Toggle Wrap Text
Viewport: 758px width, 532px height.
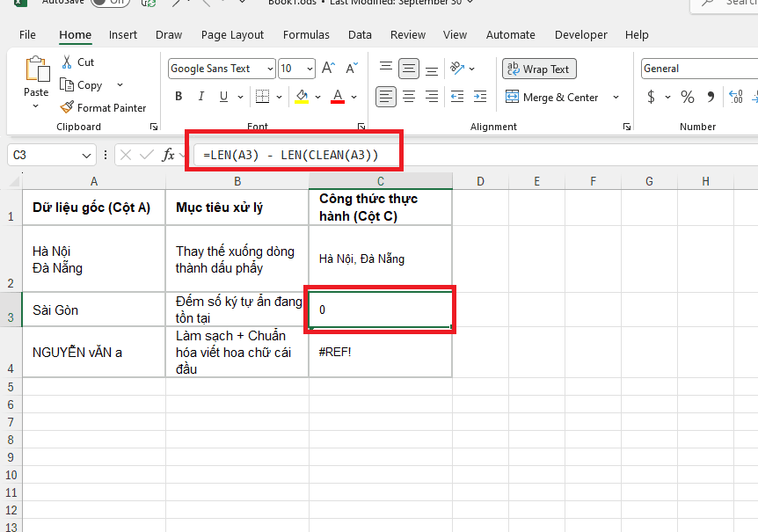pyautogui.click(x=539, y=69)
